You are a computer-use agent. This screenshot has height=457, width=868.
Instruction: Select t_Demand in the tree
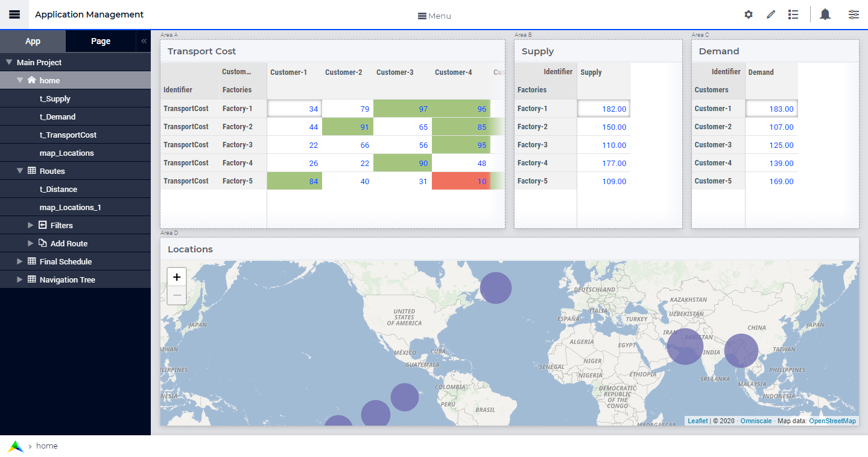[57, 117]
